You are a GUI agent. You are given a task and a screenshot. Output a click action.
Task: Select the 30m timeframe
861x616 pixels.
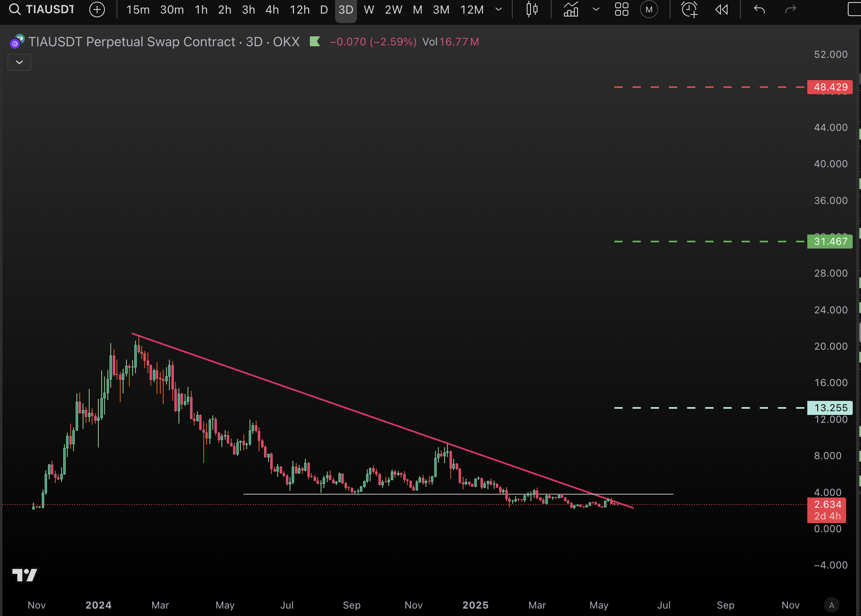coord(172,9)
